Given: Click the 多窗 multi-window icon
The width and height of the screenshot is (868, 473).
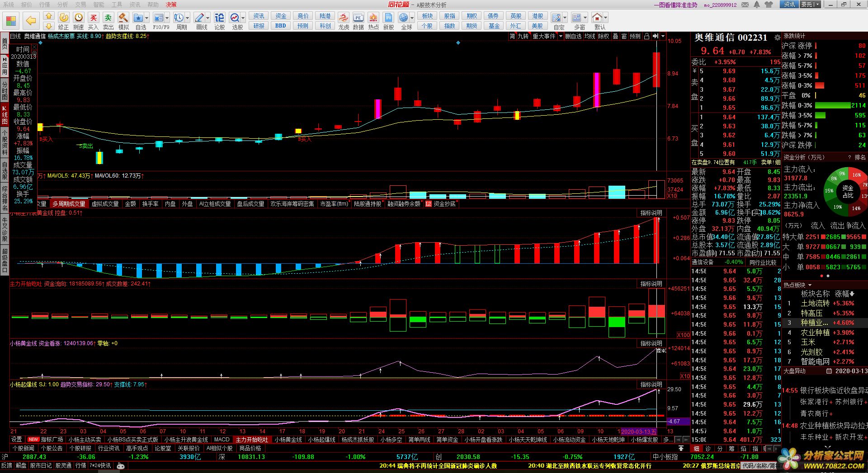Looking at the screenshot, I should click(x=576, y=18).
